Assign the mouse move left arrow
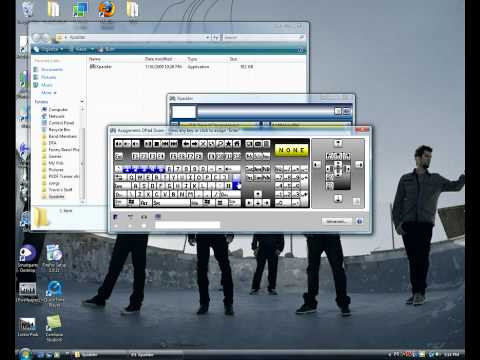480x360 pixels. point(317,164)
